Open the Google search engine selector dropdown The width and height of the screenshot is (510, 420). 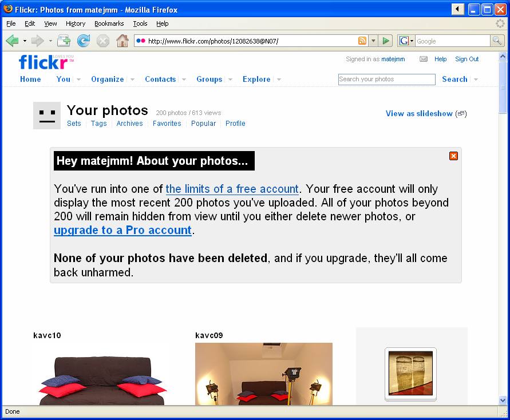coord(412,41)
